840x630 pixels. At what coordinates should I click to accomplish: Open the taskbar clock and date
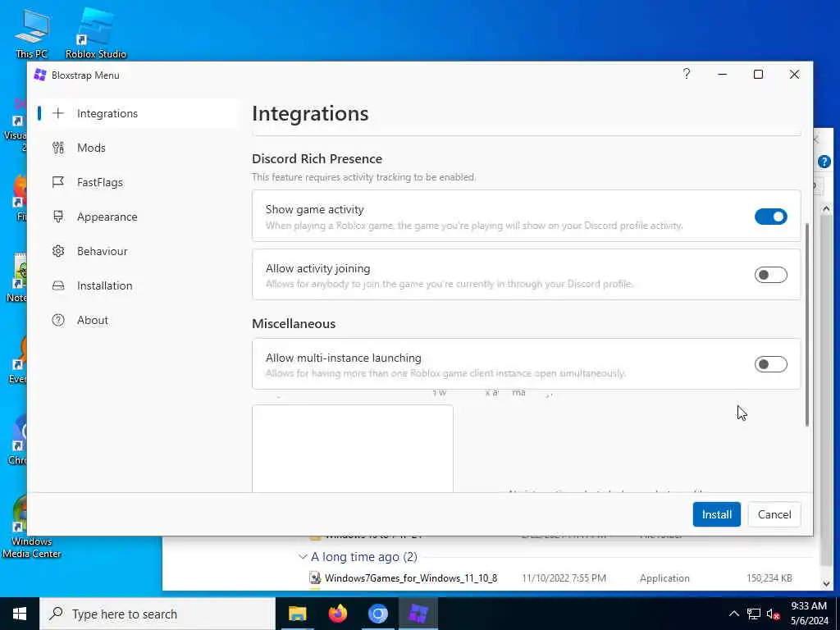point(809,614)
